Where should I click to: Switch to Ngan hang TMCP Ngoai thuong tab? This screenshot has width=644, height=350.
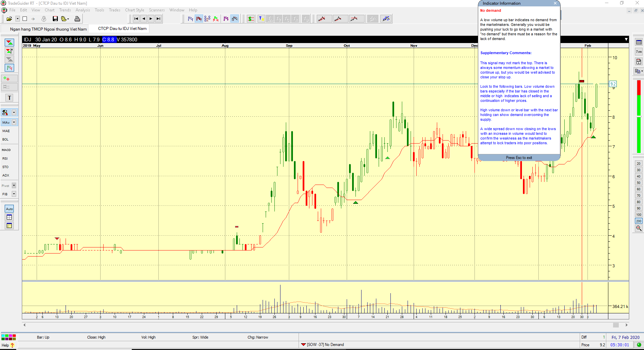[x=48, y=29]
